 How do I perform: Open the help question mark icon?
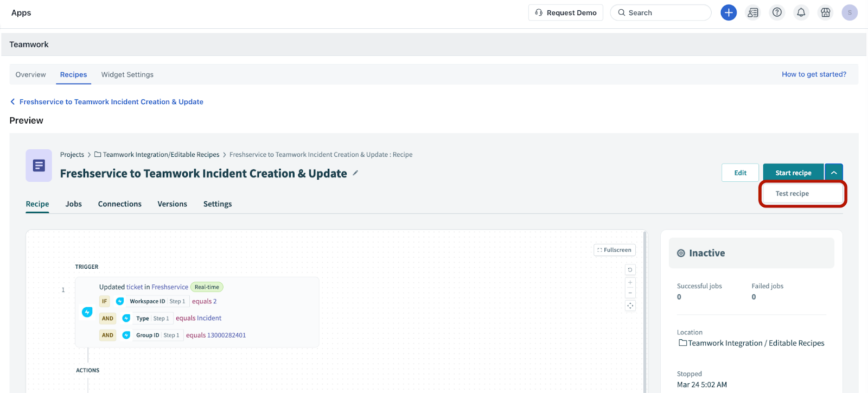tap(777, 12)
